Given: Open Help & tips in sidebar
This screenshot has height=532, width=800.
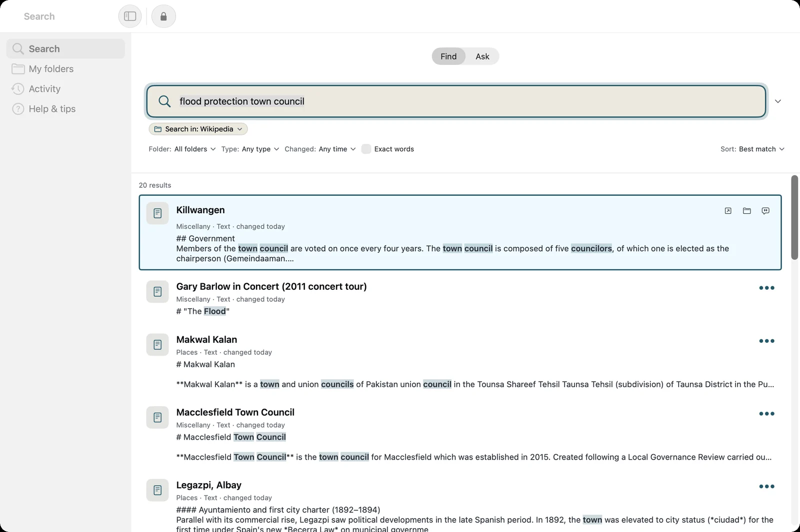Looking at the screenshot, I should point(65,109).
